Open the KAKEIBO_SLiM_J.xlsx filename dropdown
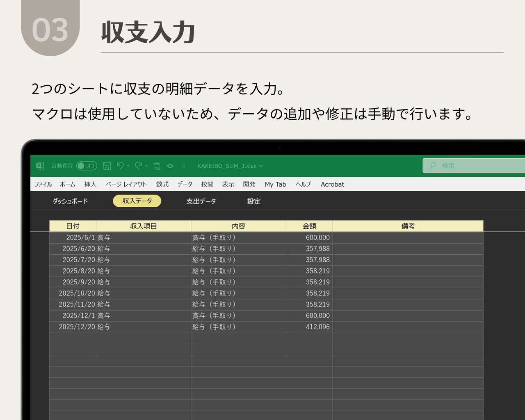525x420 pixels. click(x=261, y=166)
